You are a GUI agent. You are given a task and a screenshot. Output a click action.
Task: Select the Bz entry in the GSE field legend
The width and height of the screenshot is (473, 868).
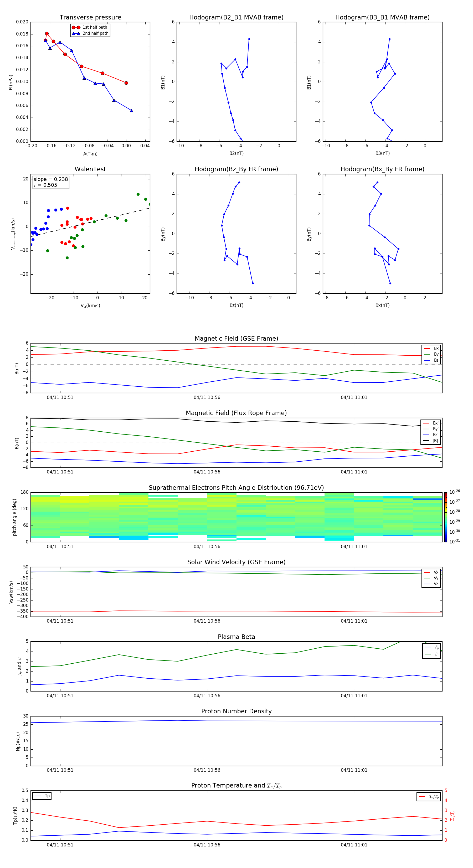point(431,360)
